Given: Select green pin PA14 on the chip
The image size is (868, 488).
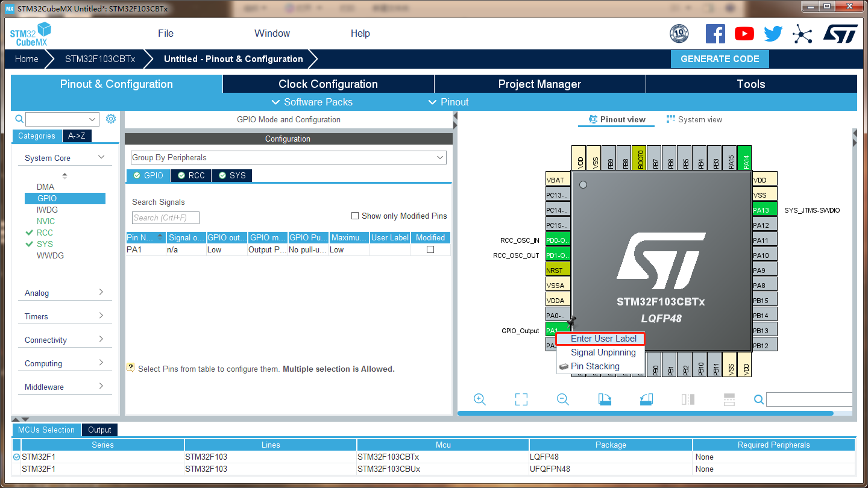Looking at the screenshot, I should pyautogui.click(x=744, y=158).
